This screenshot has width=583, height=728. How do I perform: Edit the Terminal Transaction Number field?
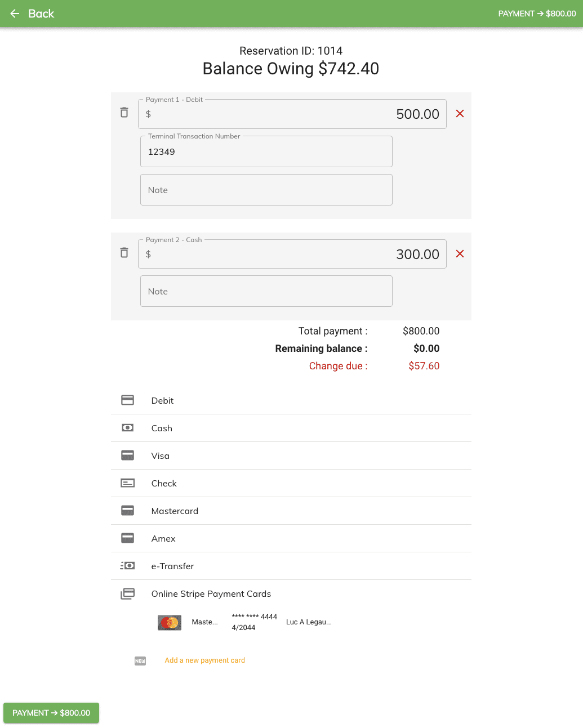[266, 152]
